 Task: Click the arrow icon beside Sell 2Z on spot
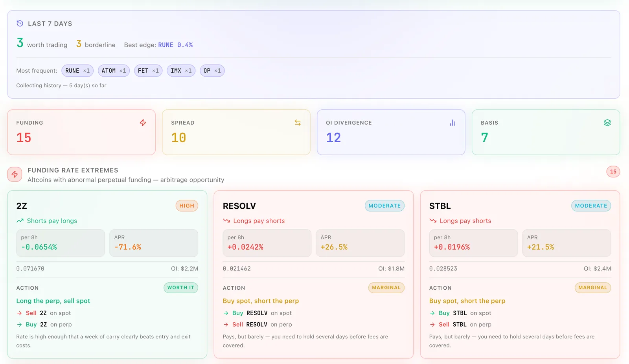tap(19, 313)
